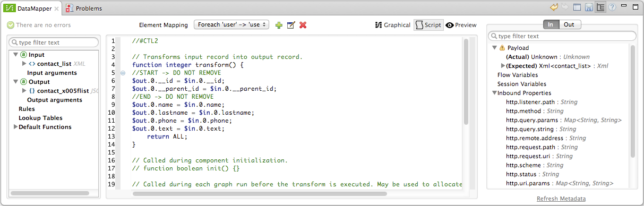
Task: Select the Rules tree item
Action: coord(27,109)
